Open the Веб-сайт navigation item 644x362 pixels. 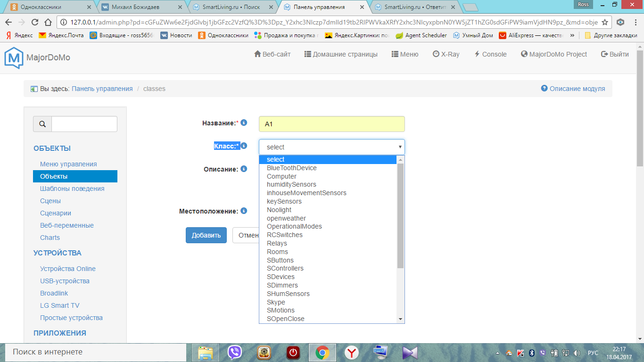pos(272,54)
